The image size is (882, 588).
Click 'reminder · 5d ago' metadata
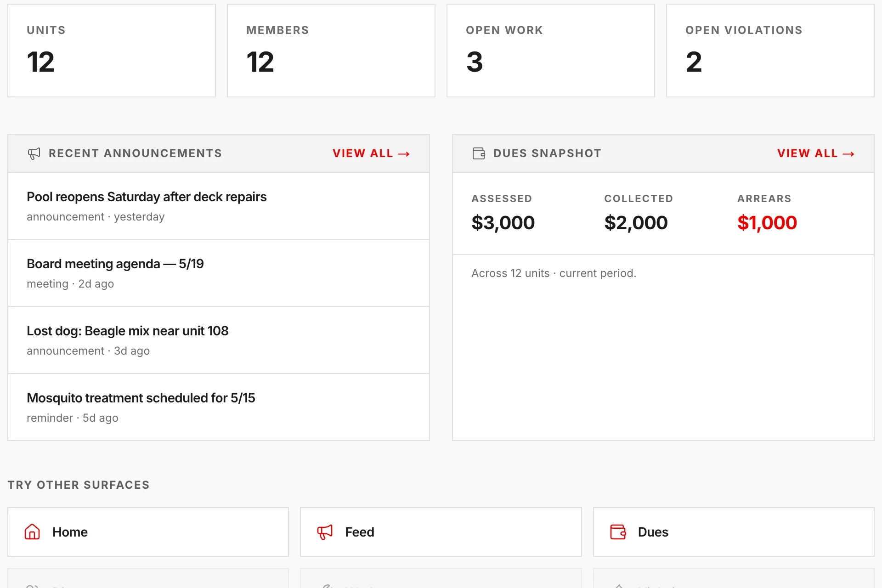73,418
